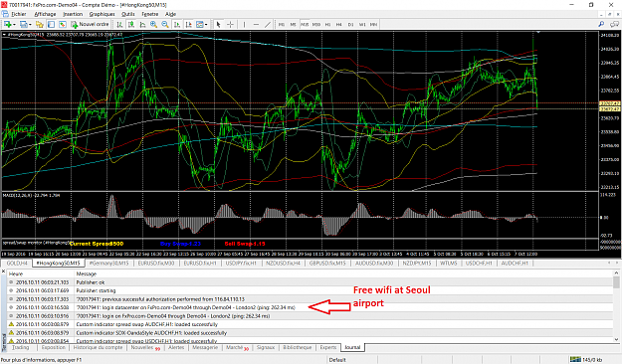Expand the templates dropdown arrow
Screen dimensions: 622x364
coord(206,25)
